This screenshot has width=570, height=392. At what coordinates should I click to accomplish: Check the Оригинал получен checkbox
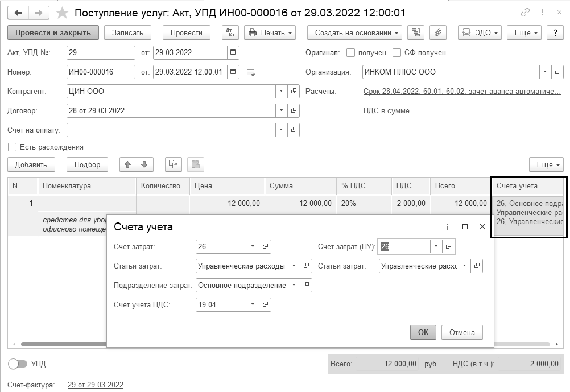coord(350,53)
